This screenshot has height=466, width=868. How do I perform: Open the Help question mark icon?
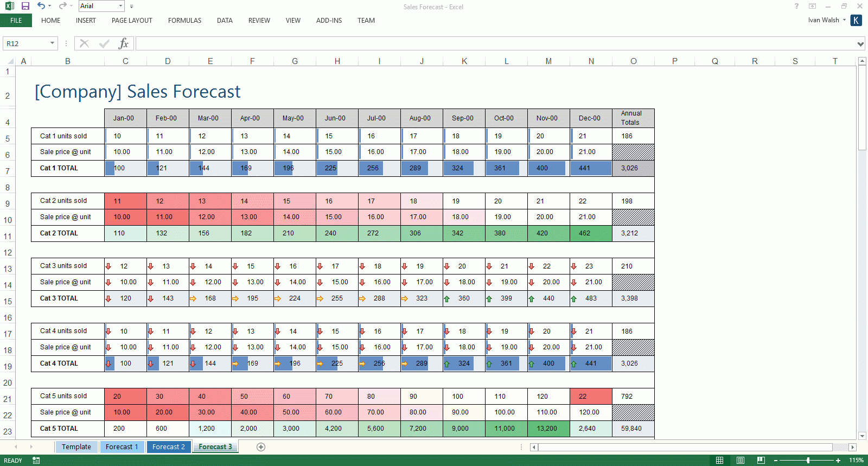point(796,6)
